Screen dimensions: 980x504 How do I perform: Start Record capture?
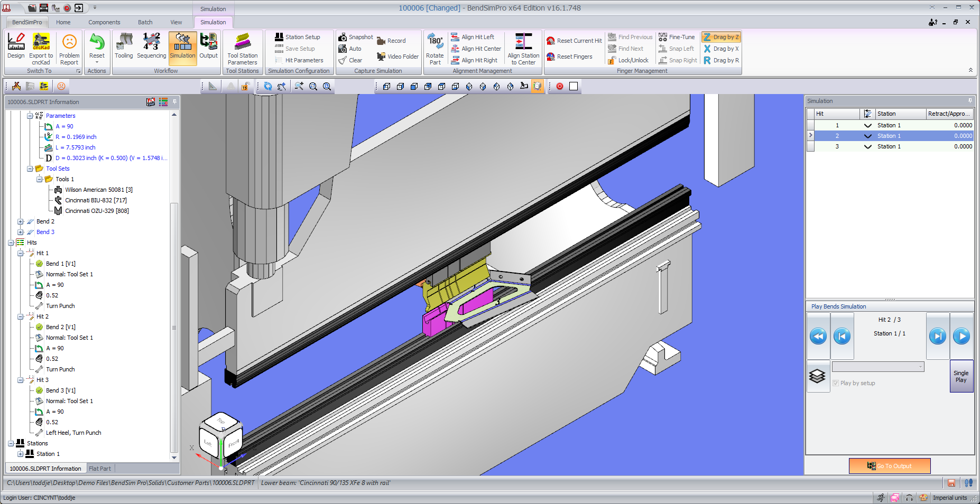coord(392,41)
